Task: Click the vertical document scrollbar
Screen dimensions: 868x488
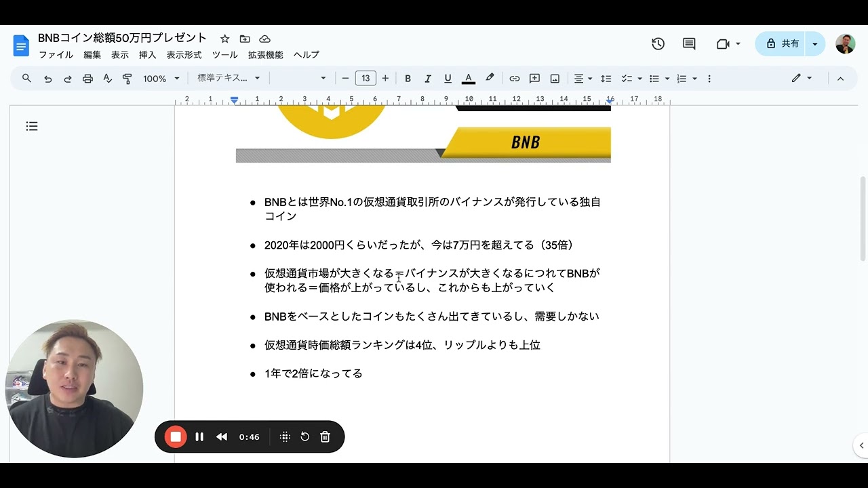Action: coord(863,218)
